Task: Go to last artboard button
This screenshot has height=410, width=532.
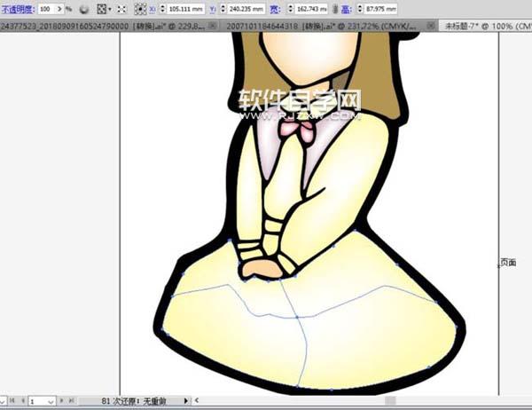Action: pyautogui.click(x=71, y=401)
